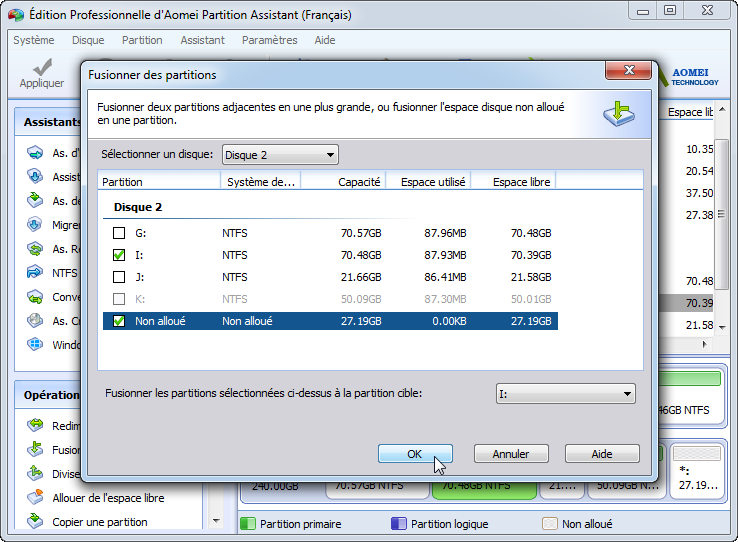Check the G: partition checkbox
The height and width of the screenshot is (542, 738).
tap(119, 233)
